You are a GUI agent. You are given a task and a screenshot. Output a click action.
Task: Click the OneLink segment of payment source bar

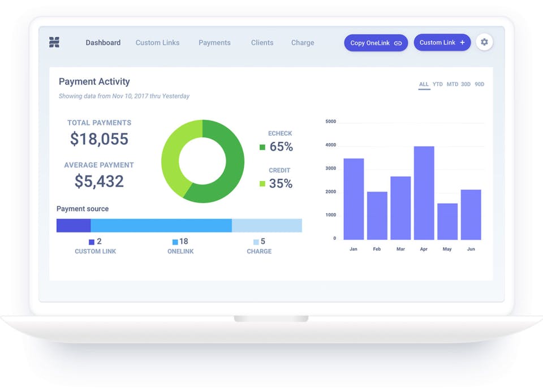161,226
